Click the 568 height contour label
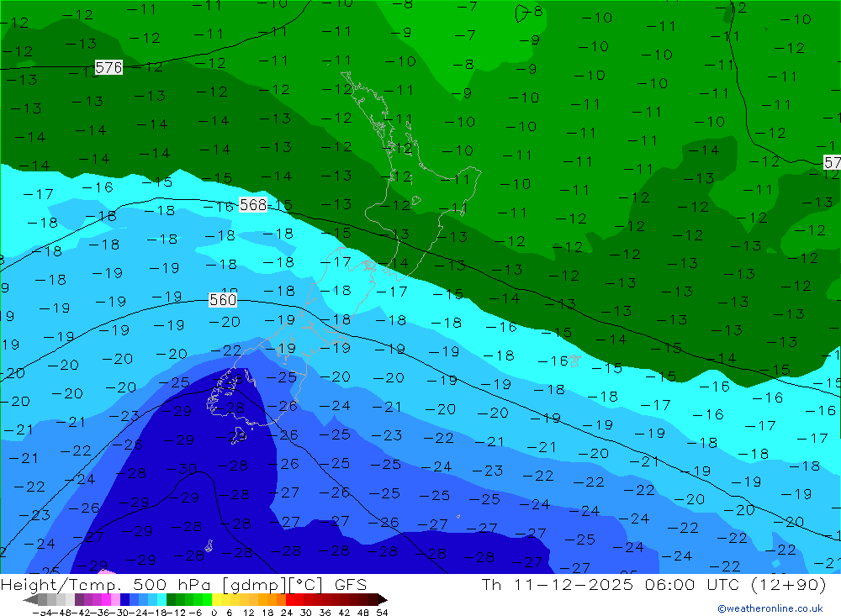841x616 pixels. (253, 205)
